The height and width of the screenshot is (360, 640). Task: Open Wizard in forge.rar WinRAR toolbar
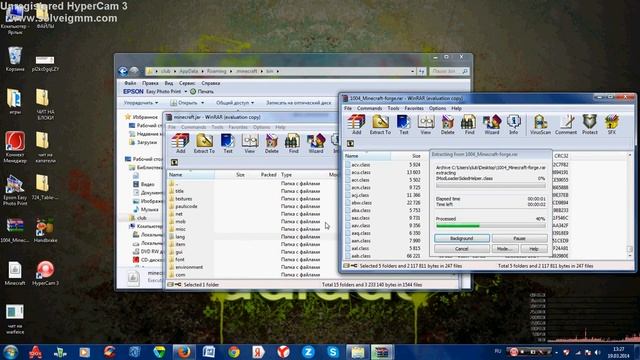[491, 124]
